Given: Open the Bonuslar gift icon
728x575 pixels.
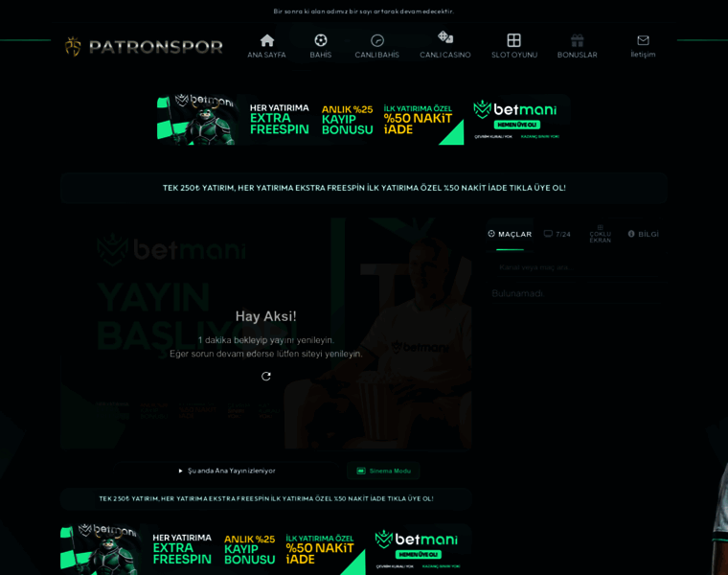Looking at the screenshot, I should (577, 40).
